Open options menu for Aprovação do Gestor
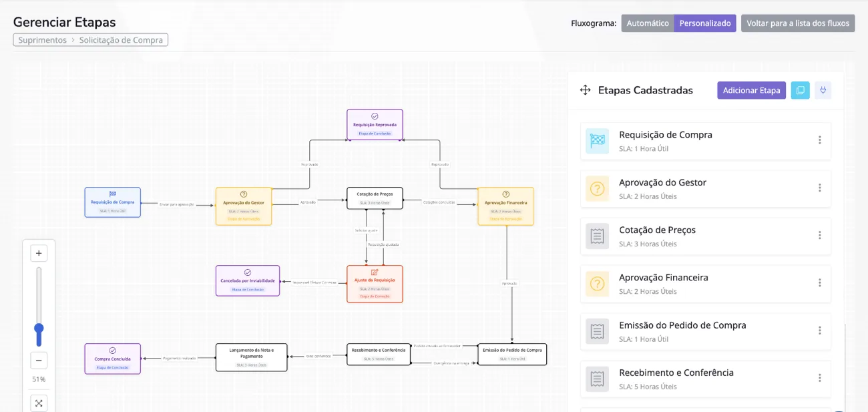Screen dimensions: 868x412 pos(819,188)
